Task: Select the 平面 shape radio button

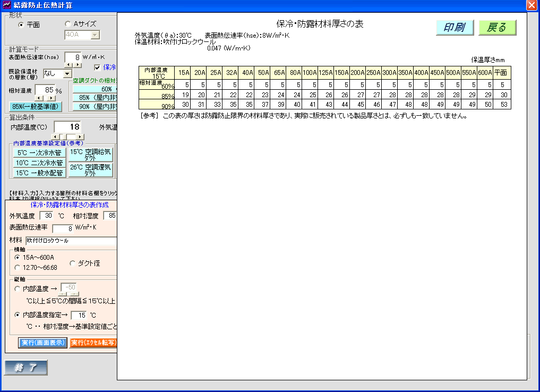Action: point(21,24)
